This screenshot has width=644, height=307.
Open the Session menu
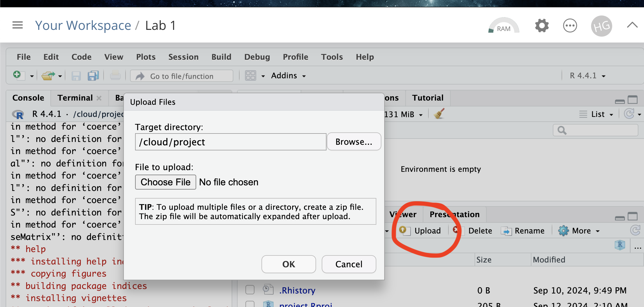pos(183,57)
